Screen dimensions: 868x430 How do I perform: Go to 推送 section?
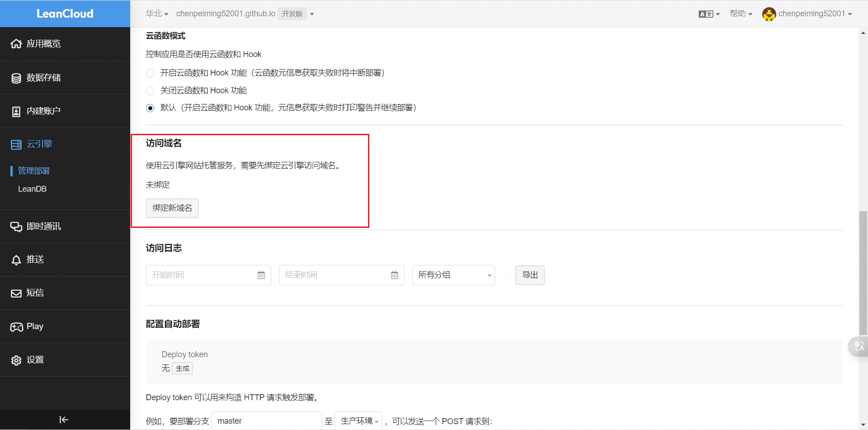point(65,260)
